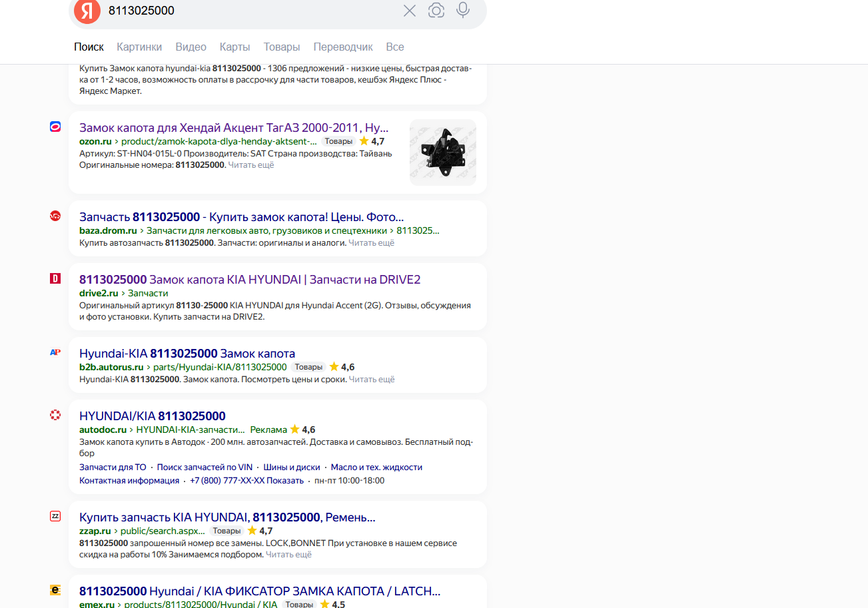
Task: Open the HYUNDAI-KIA-запчасти breadcrumb of autodoc.ru
Action: (x=191, y=430)
